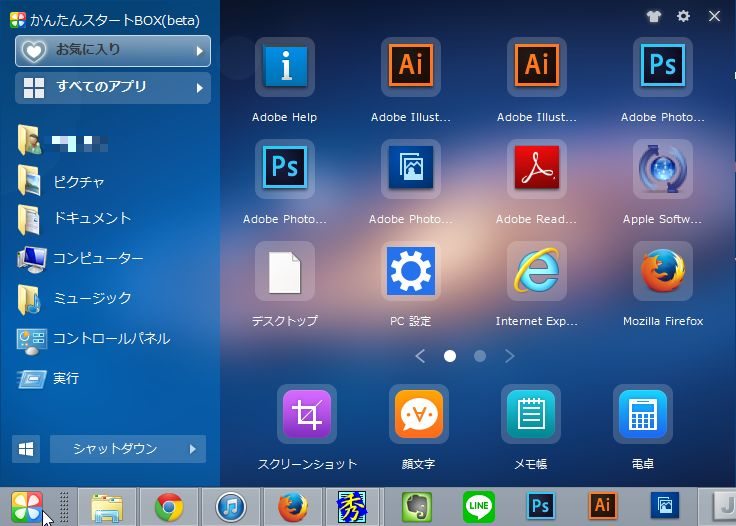Open the Adobe Photo... app with picture-frame icon
The height and width of the screenshot is (526, 736).
(411, 168)
